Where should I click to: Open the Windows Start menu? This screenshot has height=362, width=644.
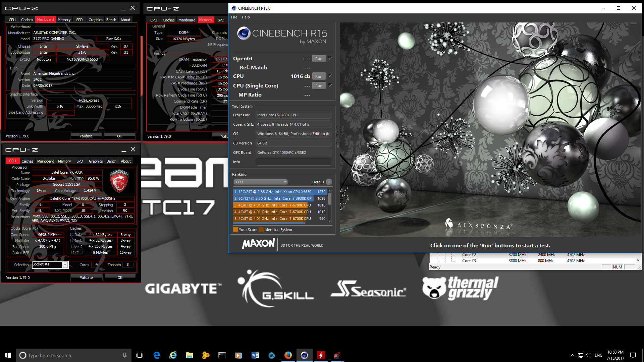pyautogui.click(x=8, y=355)
